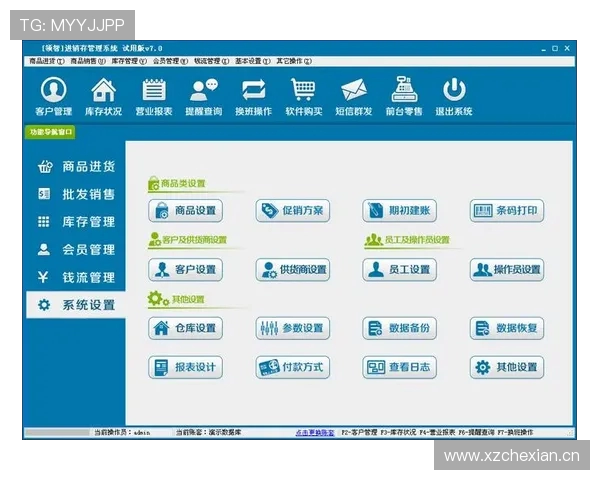
Task: Open 促销方案 button
Action: pos(293,211)
